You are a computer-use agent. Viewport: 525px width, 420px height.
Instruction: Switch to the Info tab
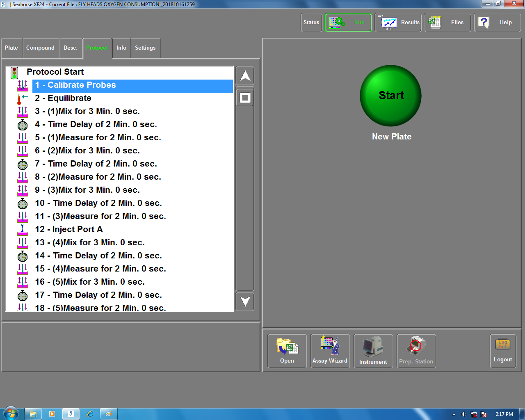coord(121,48)
